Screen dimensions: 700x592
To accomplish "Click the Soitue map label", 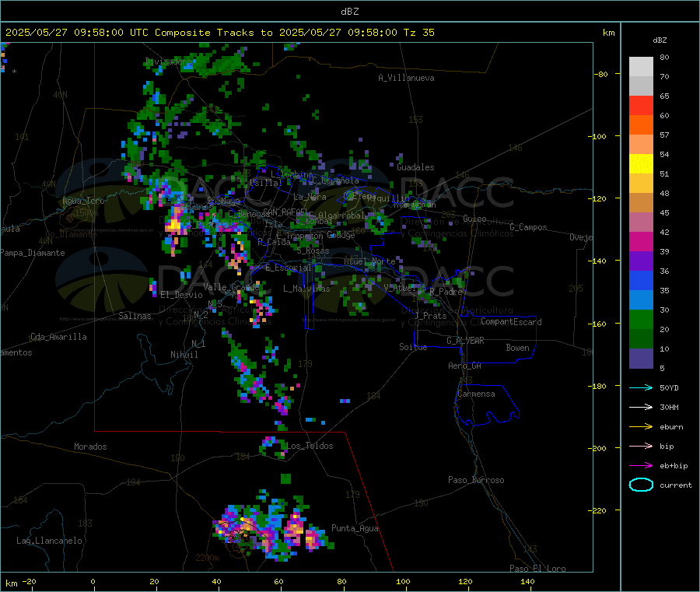I will click(413, 347).
